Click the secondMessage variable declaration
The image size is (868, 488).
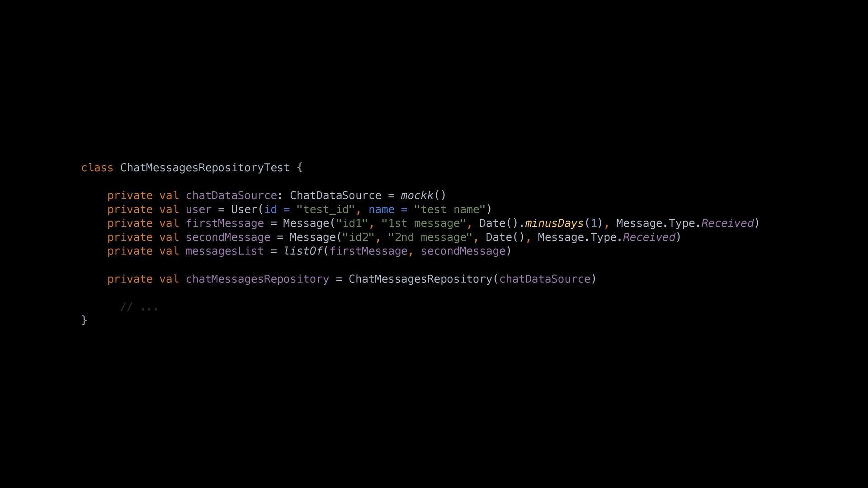pyautogui.click(x=228, y=238)
